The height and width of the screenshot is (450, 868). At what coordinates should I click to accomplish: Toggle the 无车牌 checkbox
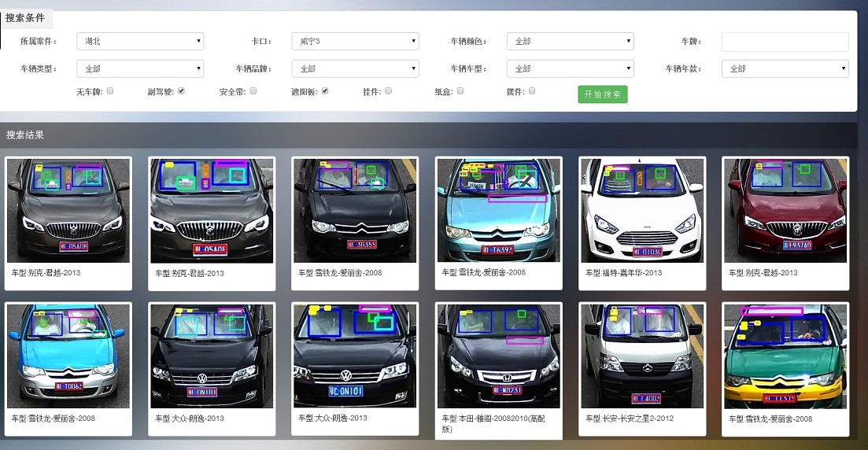click(x=110, y=90)
